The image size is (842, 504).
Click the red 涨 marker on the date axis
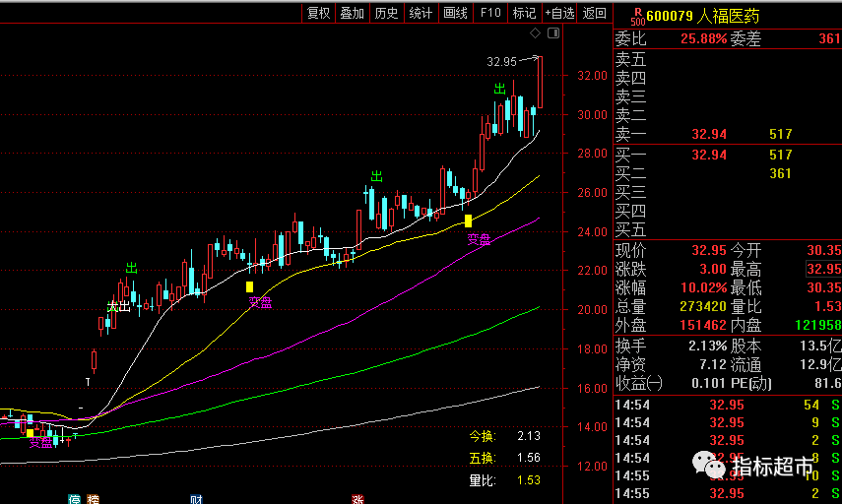(x=358, y=500)
